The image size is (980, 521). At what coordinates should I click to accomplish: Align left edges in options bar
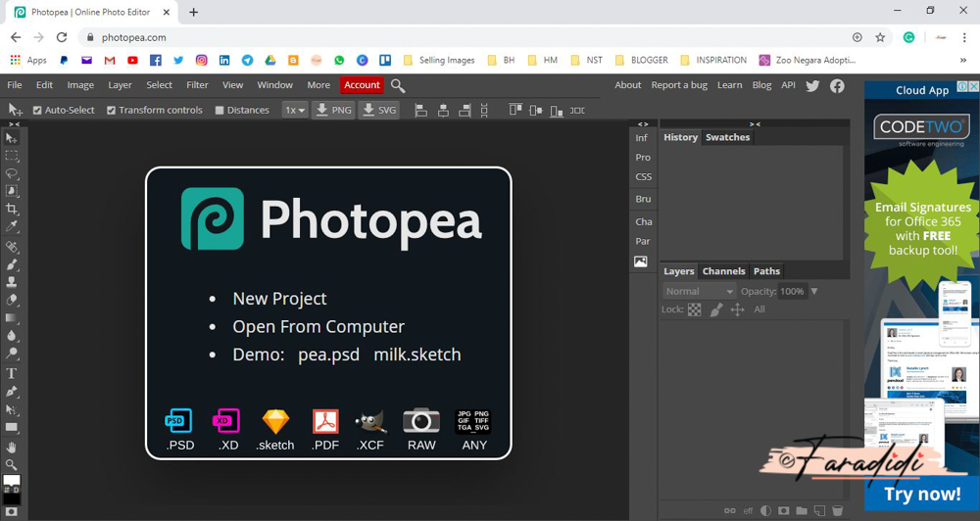pos(421,111)
